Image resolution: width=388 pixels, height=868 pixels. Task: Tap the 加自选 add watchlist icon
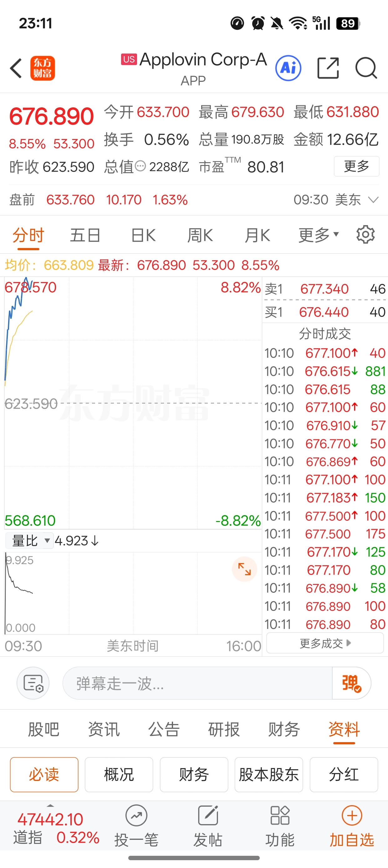coord(352,816)
